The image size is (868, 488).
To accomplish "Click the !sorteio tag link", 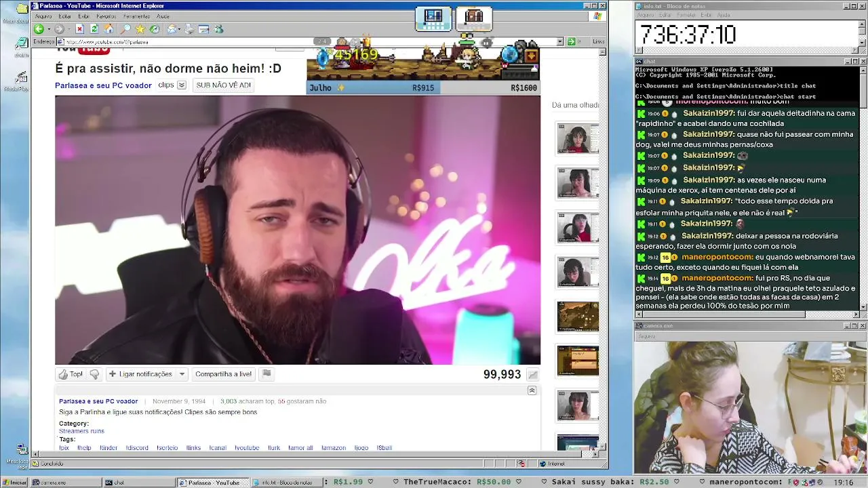I will pos(167,448).
